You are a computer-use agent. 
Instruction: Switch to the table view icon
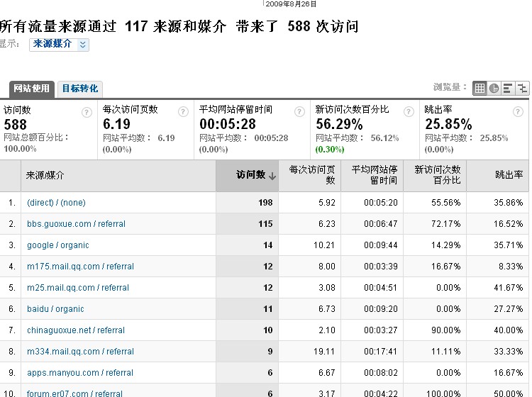[480, 88]
